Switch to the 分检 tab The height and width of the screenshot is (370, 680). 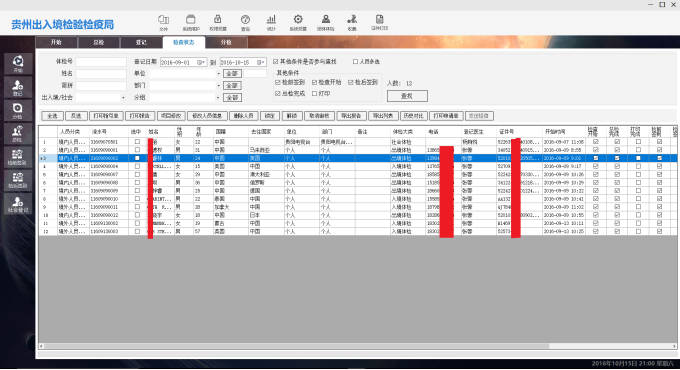(x=226, y=43)
